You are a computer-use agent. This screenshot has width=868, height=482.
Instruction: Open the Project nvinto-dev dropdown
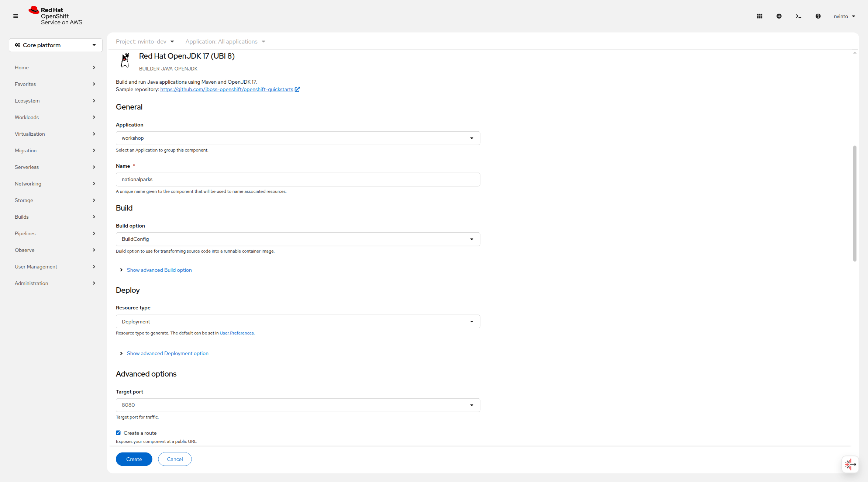click(145, 41)
